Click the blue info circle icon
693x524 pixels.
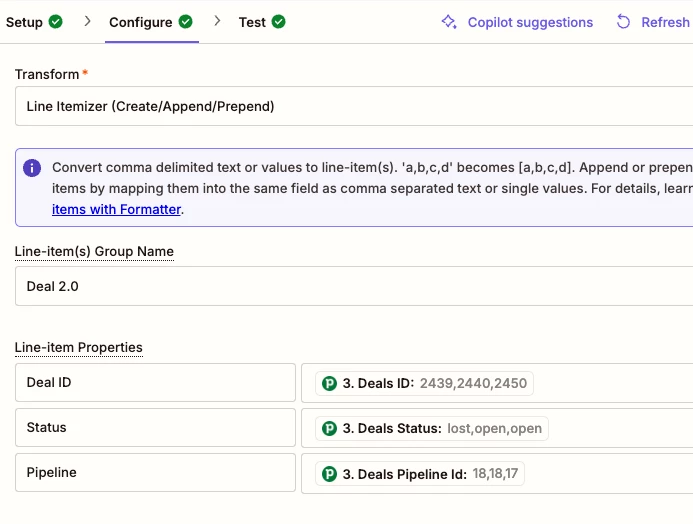32,168
